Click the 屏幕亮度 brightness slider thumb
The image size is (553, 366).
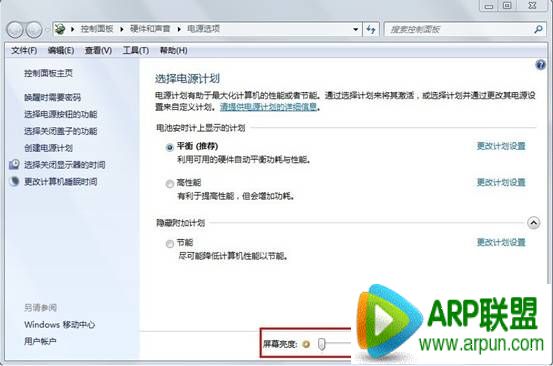point(321,344)
